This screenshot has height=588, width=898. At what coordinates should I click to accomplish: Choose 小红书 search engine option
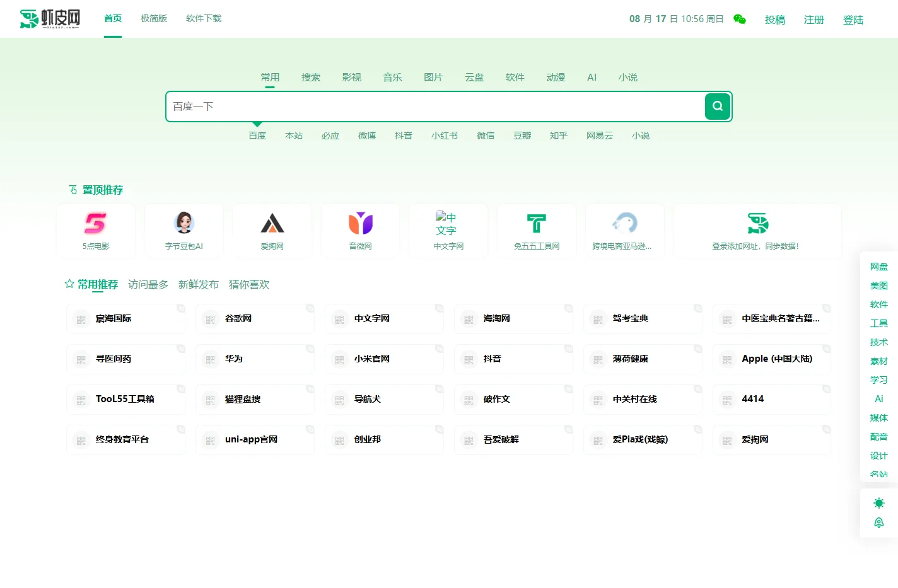click(445, 135)
